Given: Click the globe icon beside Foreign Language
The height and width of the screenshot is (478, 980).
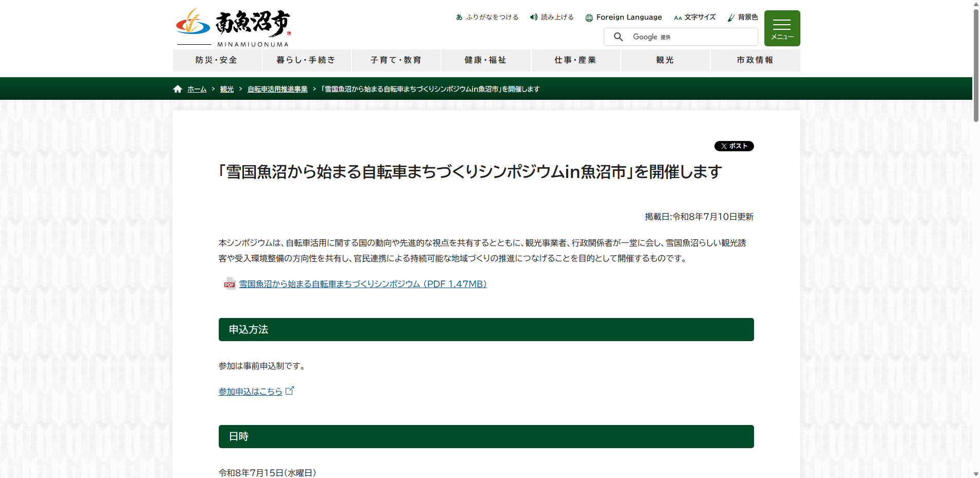Looking at the screenshot, I should [589, 17].
